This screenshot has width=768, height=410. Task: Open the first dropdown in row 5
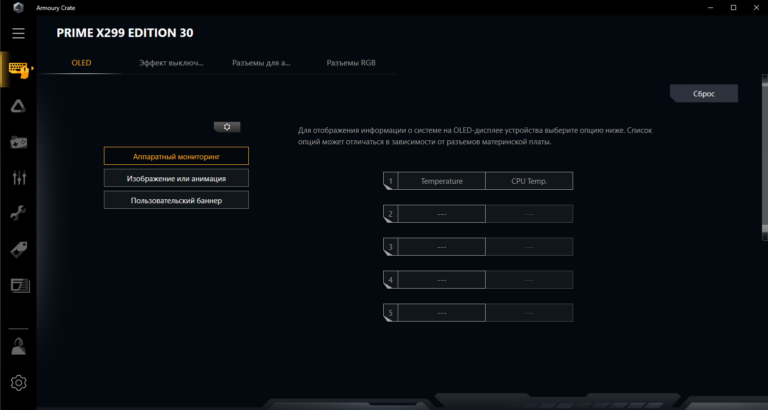442,313
